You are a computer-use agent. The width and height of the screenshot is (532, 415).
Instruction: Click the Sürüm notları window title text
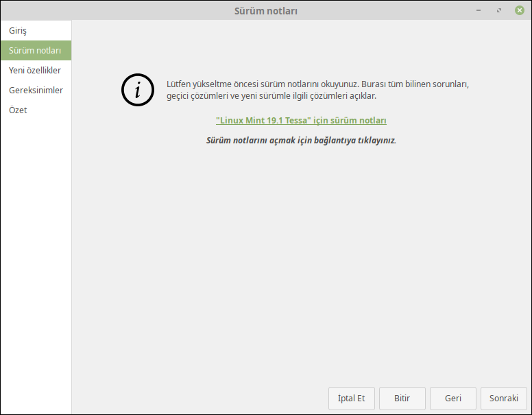(266, 11)
